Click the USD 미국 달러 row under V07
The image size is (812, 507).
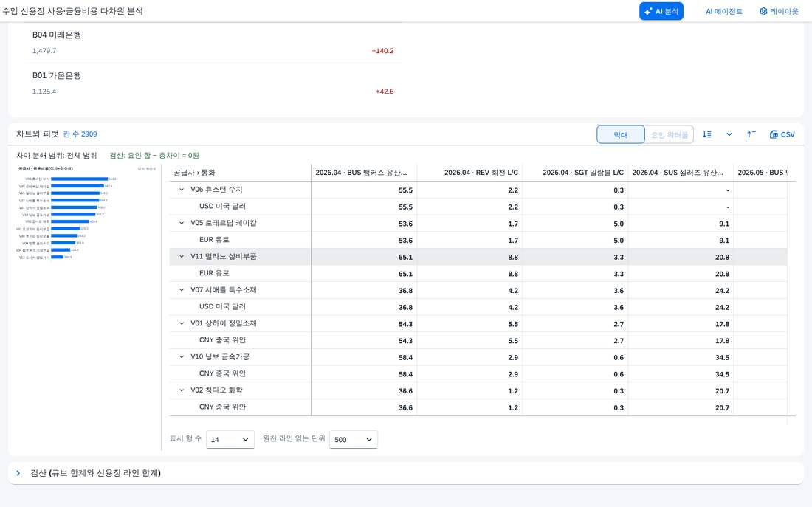478,306
